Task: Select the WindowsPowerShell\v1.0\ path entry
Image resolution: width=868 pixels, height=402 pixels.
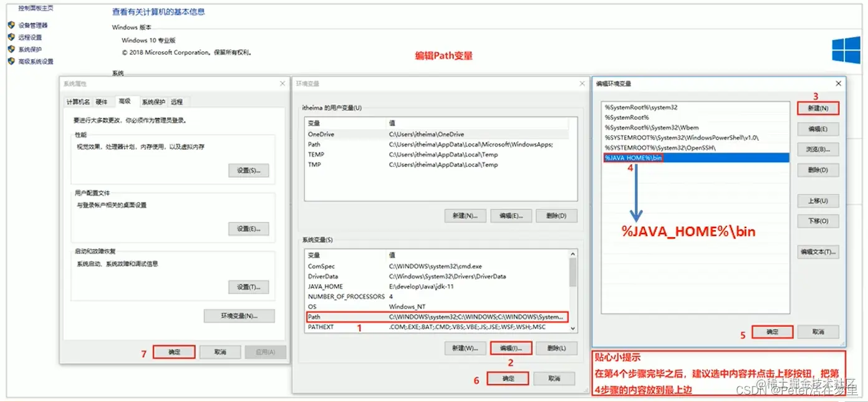Action: [x=695, y=137]
